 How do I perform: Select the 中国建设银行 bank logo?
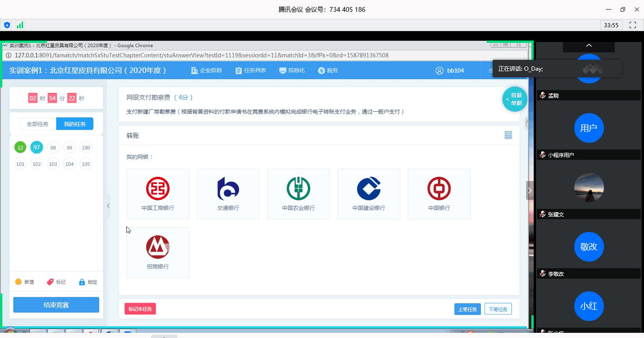click(369, 189)
